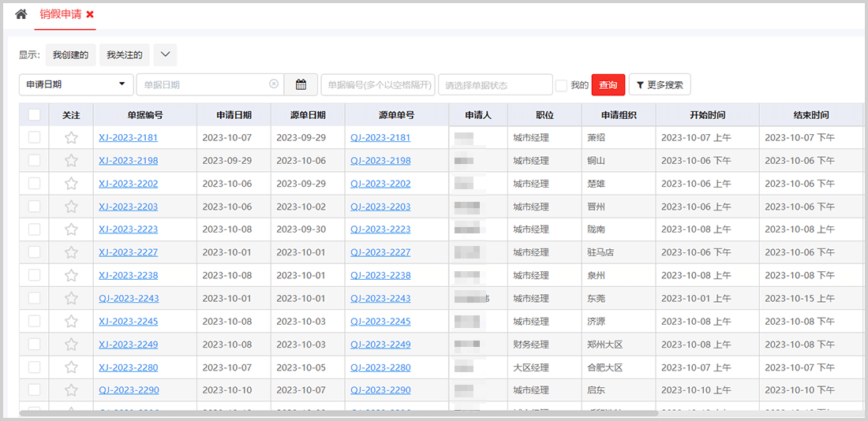Clear the 单据日期 field with x icon

[x=274, y=84]
